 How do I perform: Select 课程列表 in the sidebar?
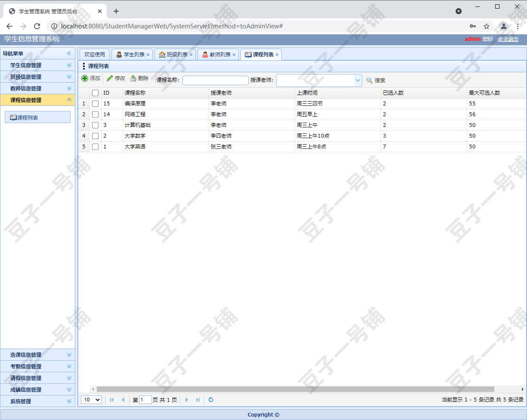point(37,117)
